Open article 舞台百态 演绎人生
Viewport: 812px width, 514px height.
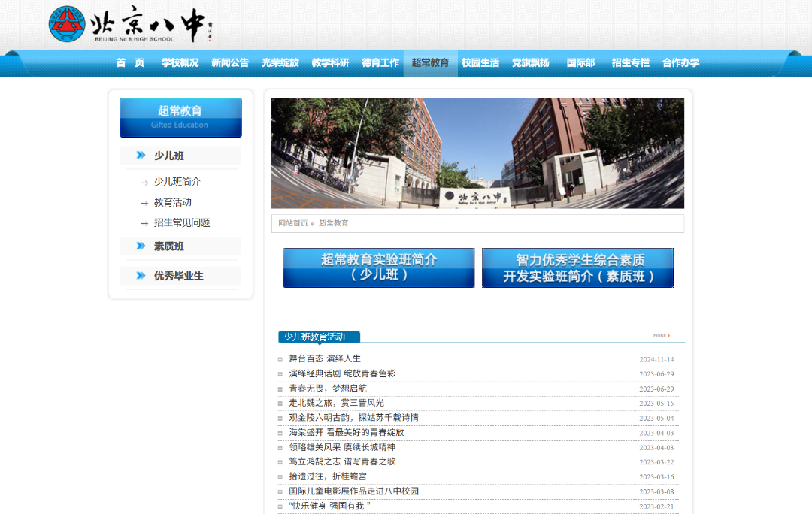click(325, 358)
